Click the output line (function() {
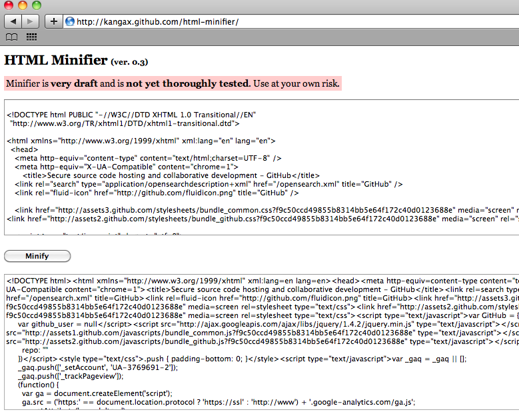This screenshot has width=519, height=420. click(x=39, y=385)
